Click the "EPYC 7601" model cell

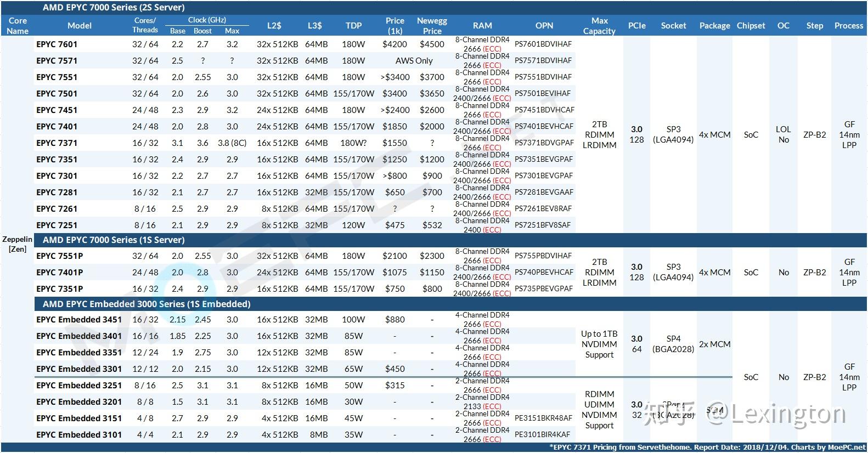(57, 44)
